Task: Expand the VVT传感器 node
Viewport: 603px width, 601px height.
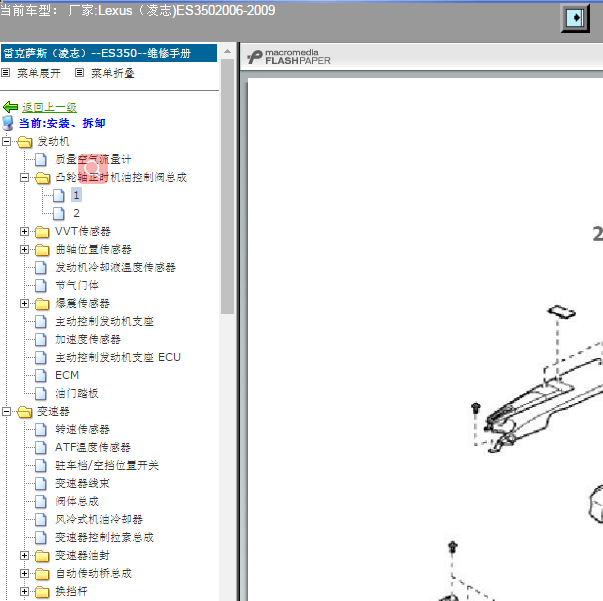Action: point(24,231)
